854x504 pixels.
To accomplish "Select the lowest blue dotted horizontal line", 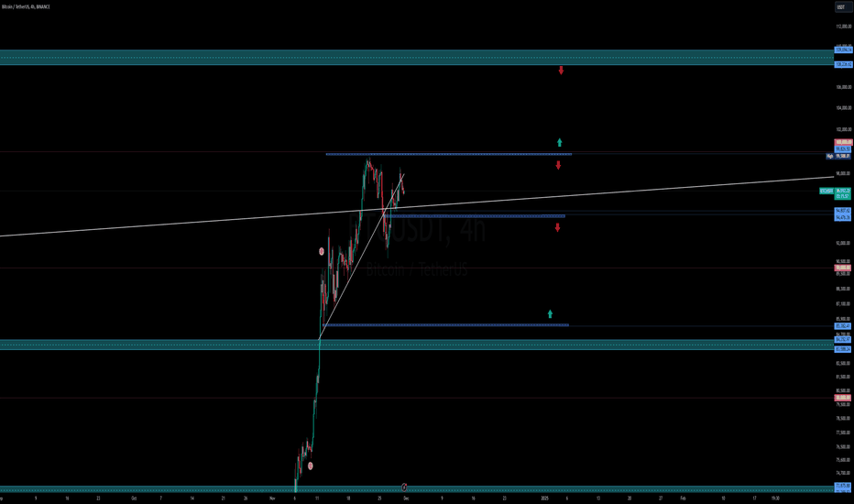I will (445, 325).
